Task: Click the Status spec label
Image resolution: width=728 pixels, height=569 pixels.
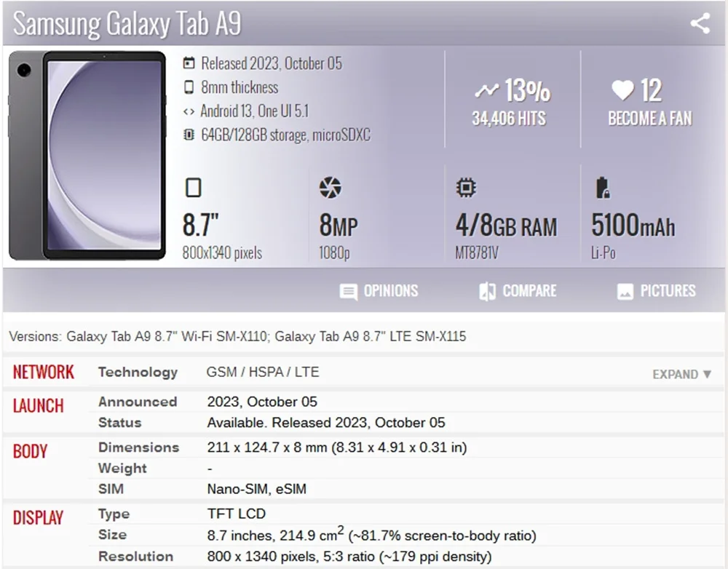Action: coord(120,422)
